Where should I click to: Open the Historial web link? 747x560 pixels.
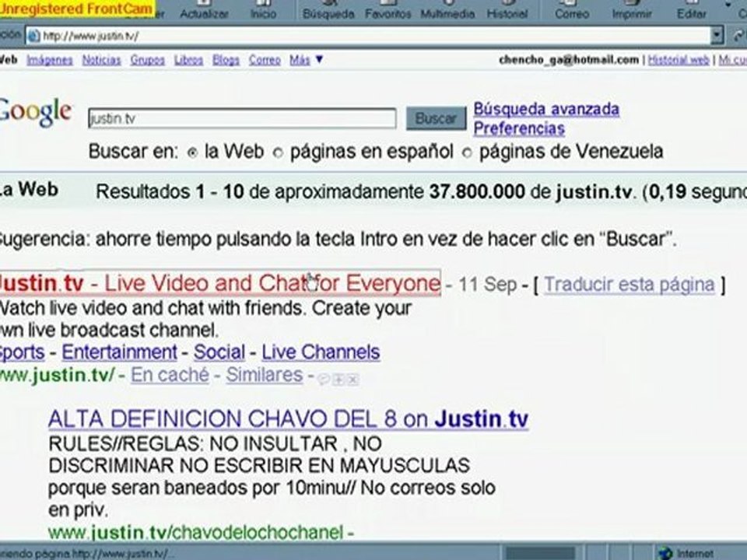679,60
